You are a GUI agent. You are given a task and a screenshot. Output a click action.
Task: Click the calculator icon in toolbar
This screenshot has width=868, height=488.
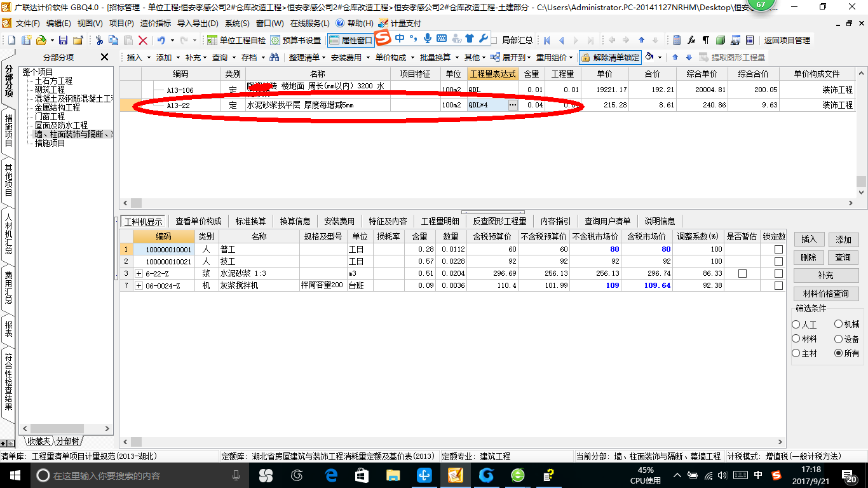point(677,40)
